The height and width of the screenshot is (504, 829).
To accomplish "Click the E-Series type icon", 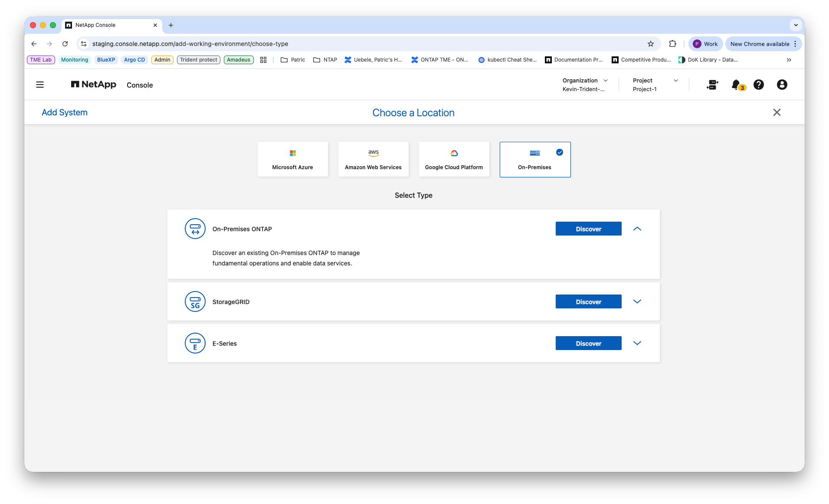I will pos(195,343).
